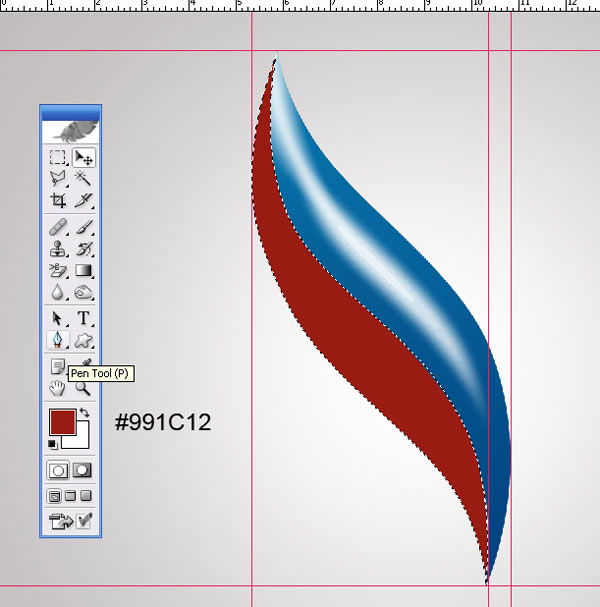Image resolution: width=600 pixels, height=607 pixels.
Task: Choose the Background Eraser tool
Action: click(58, 270)
